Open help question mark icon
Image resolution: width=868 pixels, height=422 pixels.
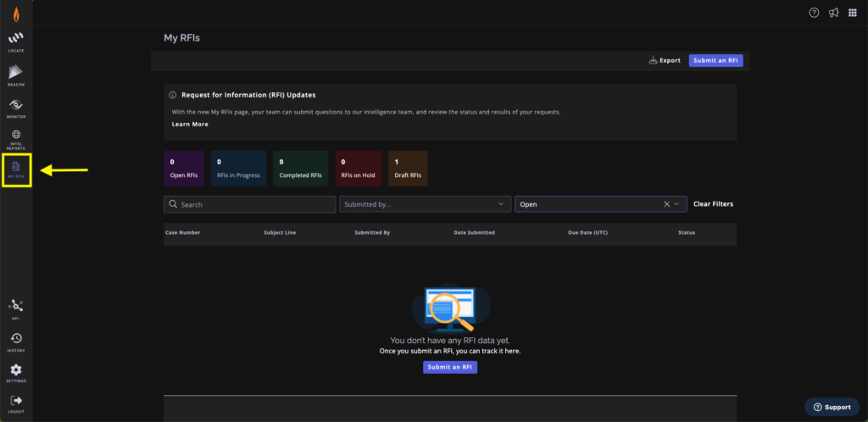pos(814,13)
